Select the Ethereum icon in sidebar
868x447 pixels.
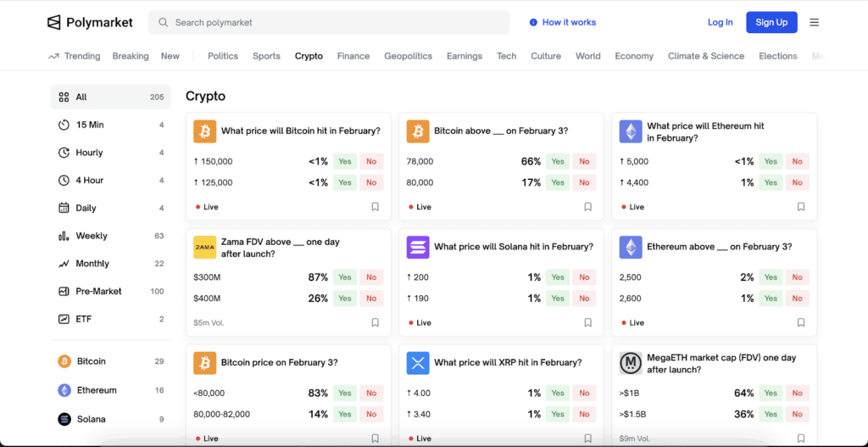[64, 390]
